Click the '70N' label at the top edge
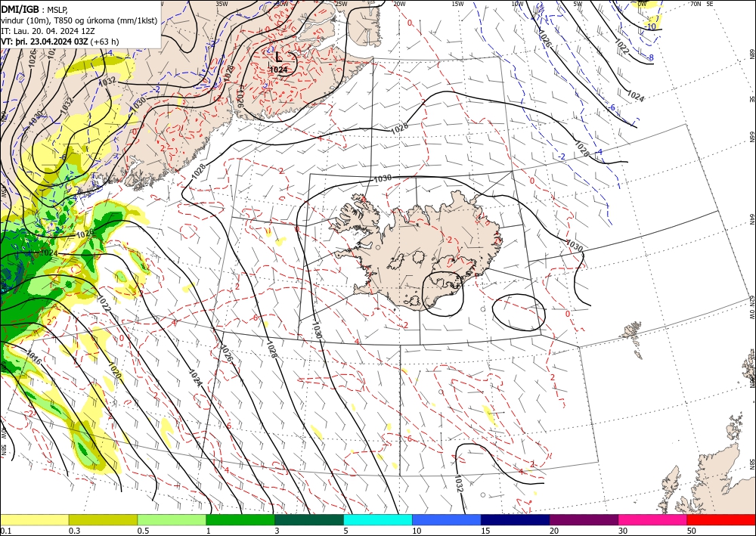The width and height of the screenshot is (756, 536). [696, 4]
